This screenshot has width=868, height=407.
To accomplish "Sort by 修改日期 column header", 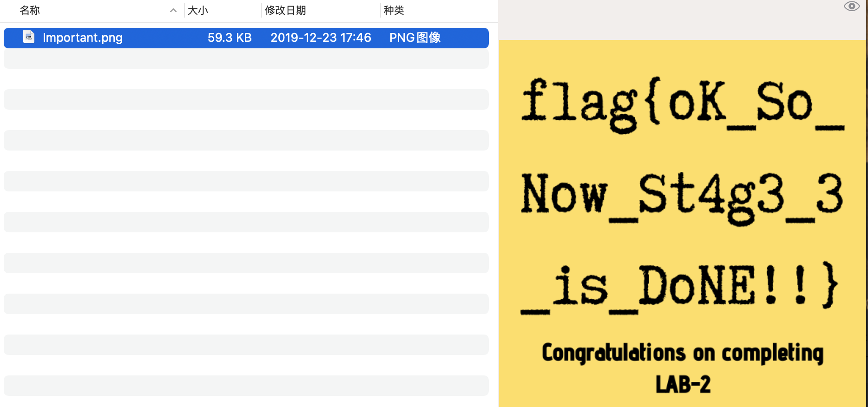I will pyautogui.click(x=285, y=10).
